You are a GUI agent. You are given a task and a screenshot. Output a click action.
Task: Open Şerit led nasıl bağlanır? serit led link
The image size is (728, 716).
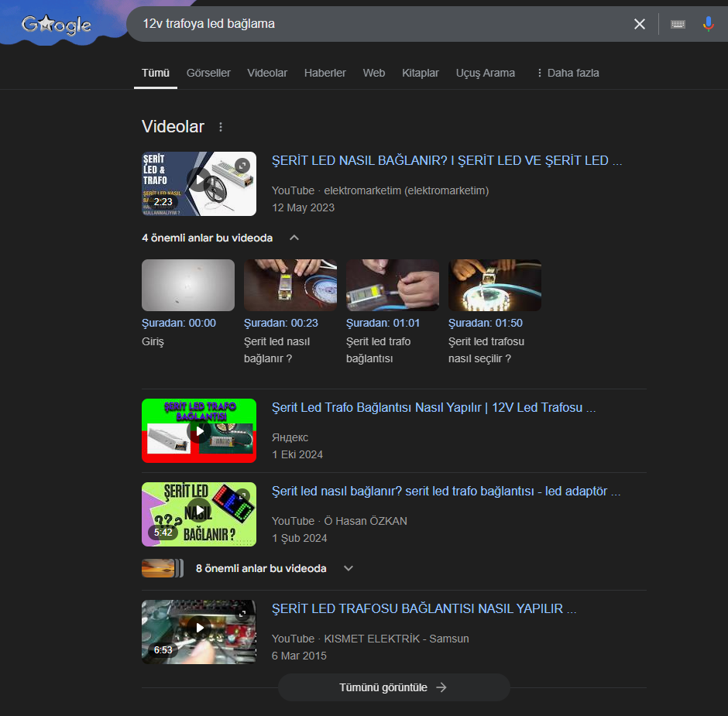446,491
